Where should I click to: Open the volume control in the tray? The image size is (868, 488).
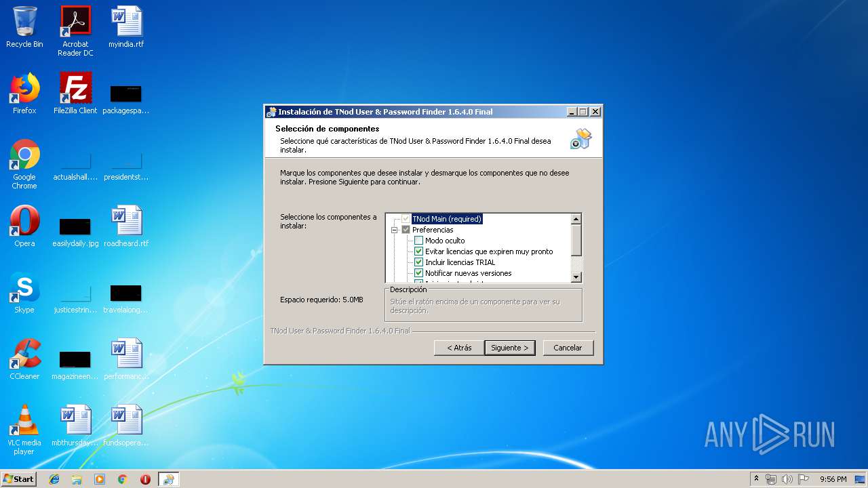point(787,479)
